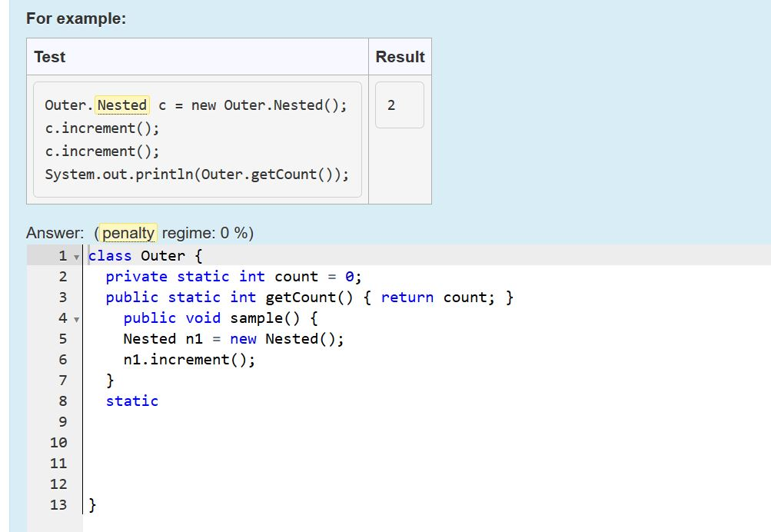Click the new keyword on line 5
This screenshot has height=532, width=771.
tap(244, 338)
